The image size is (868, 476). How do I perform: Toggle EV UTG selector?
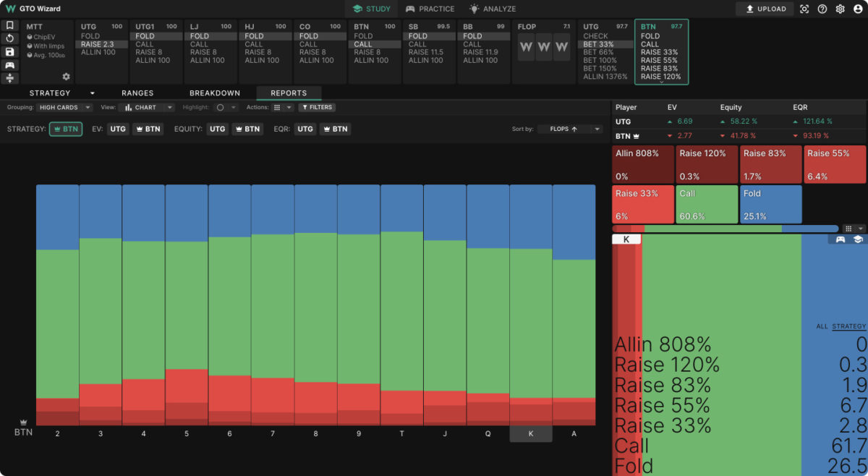pos(118,129)
